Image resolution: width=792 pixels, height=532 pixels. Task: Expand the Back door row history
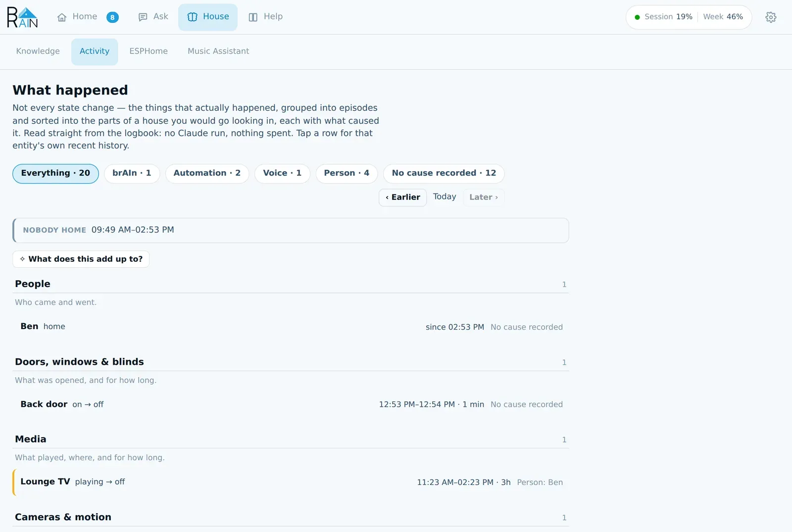click(291, 404)
